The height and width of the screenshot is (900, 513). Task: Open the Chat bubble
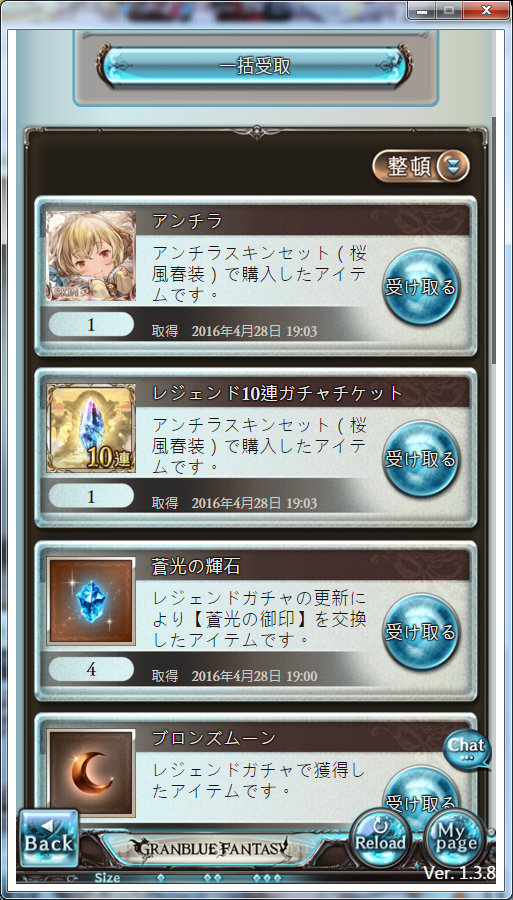[x=467, y=748]
